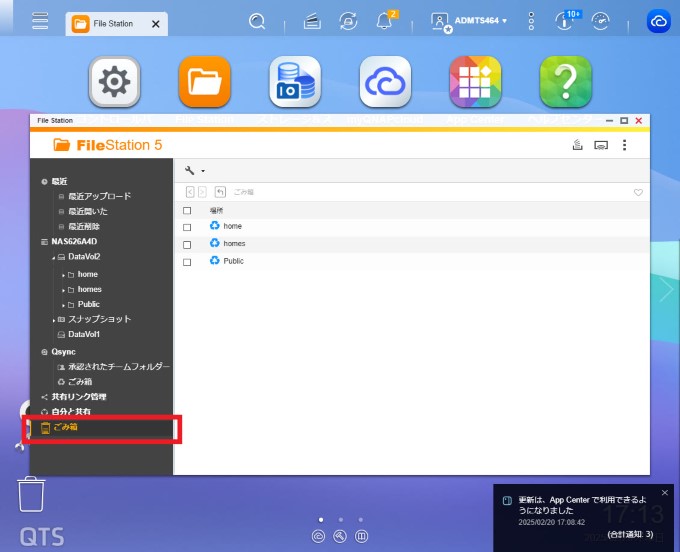Open File Station three-dot more settings menu

624,145
